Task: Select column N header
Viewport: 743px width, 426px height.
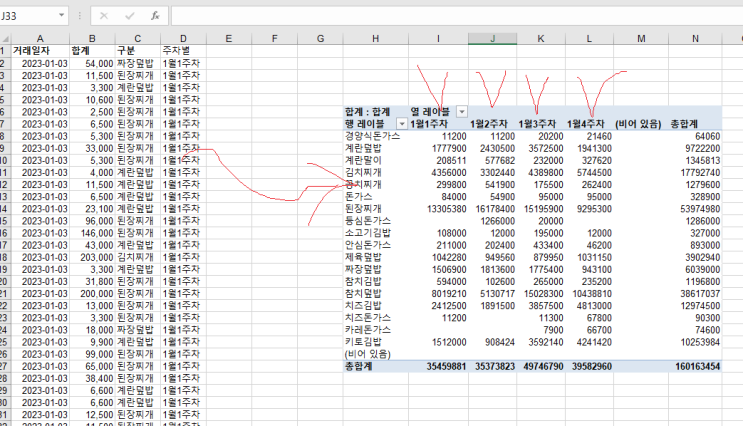Action: tap(695, 38)
